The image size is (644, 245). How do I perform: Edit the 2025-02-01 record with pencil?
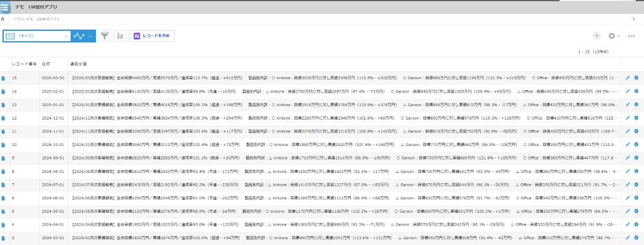[x=627, y=91]
